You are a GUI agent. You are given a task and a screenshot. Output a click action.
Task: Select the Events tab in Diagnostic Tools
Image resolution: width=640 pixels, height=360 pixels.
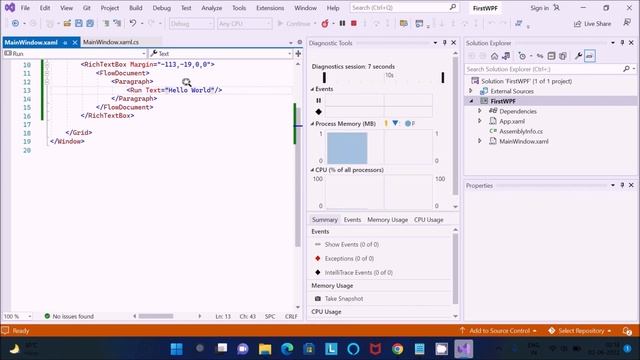(352, 220)
